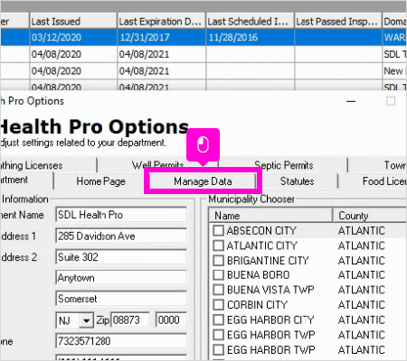
Task: Edit the 08873 zip code field
Action: tap(130, 320)
